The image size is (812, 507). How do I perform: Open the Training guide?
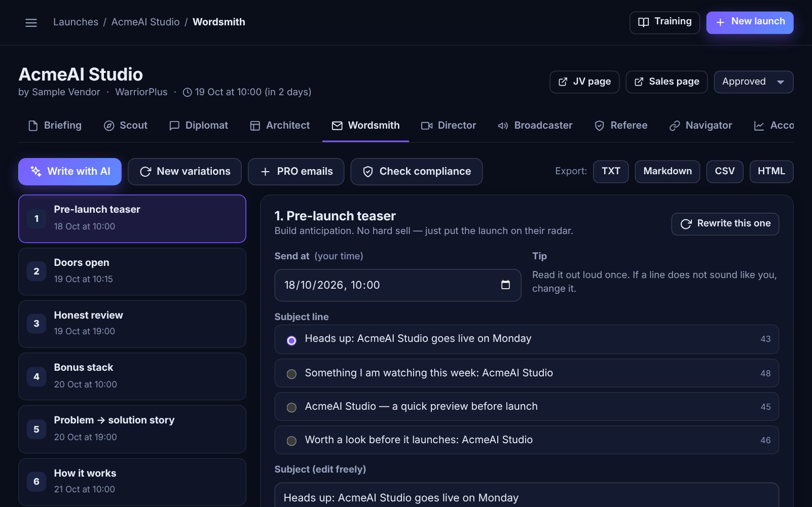tap(665, 22)
